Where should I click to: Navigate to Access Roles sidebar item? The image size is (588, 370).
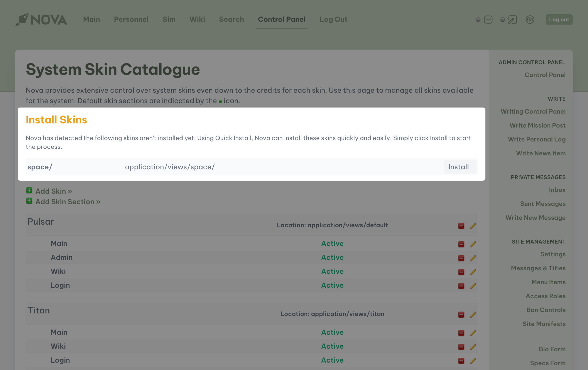tap(545, 296)
